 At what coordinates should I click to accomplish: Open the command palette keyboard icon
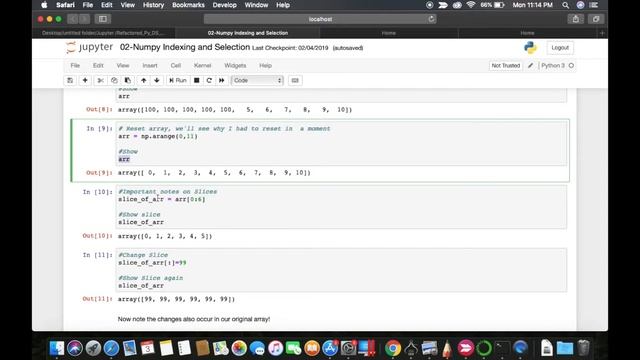[295, 80]
